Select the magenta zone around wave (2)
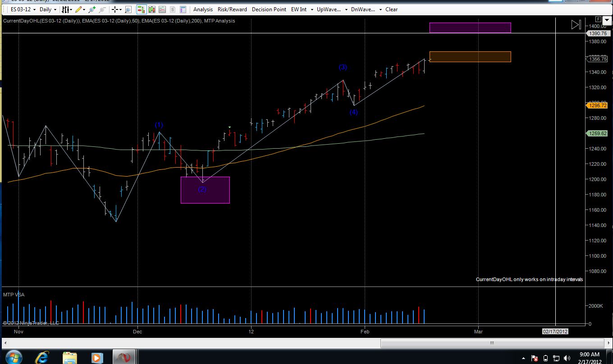This screenshot has height=364, width=613. coord(205,190)
